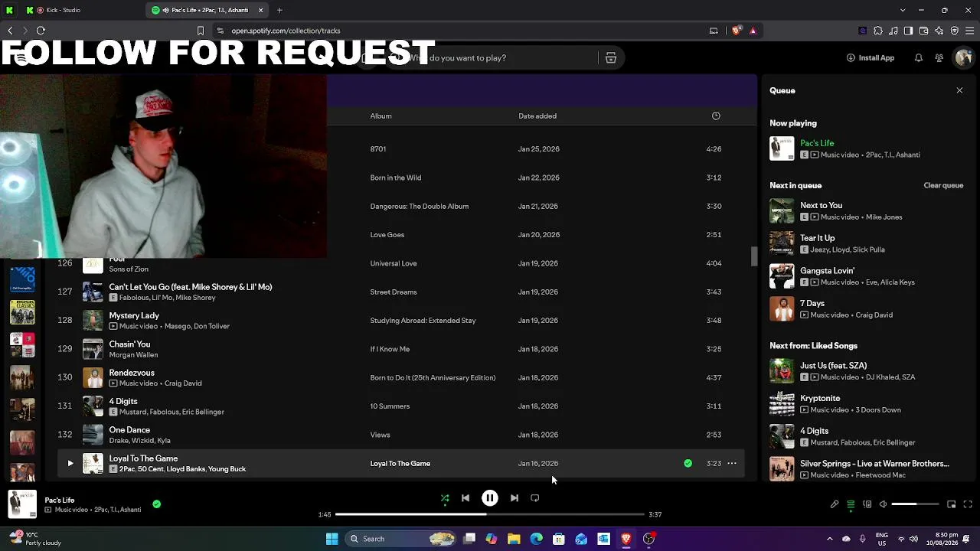Open Pac's Life now playing album art
Screen dimensions: 980x551
(22, 504)
